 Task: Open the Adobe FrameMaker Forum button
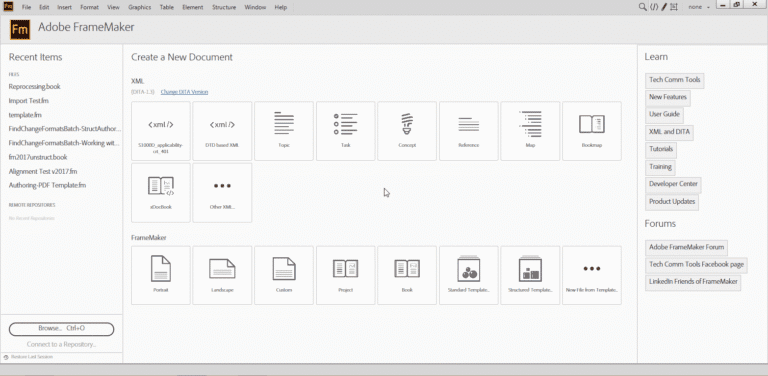(x=686, y=247)
